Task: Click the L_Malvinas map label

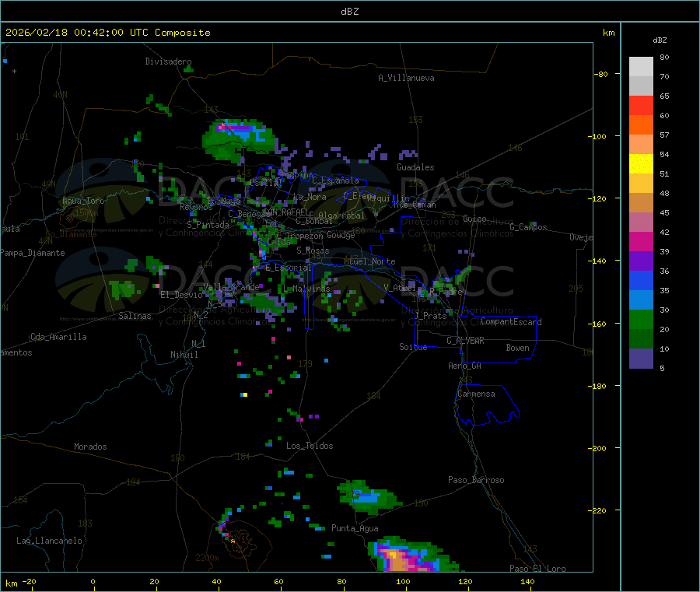Action: 306,289
